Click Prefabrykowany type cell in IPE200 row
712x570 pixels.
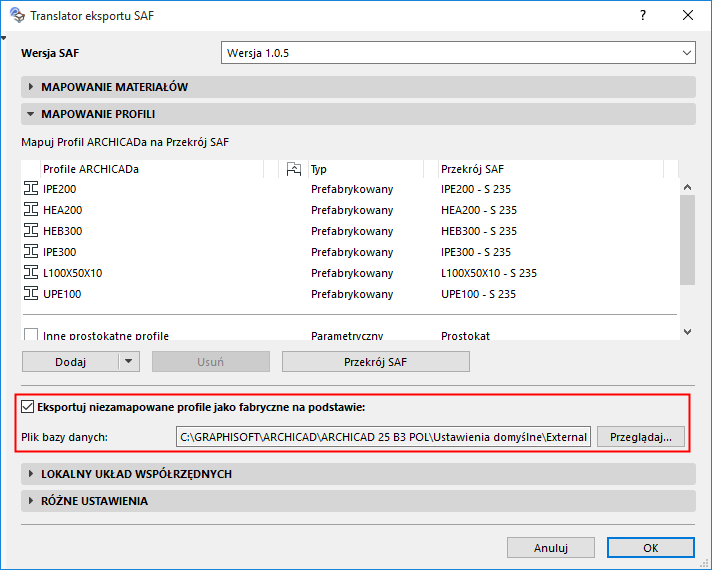coord(352,189)
